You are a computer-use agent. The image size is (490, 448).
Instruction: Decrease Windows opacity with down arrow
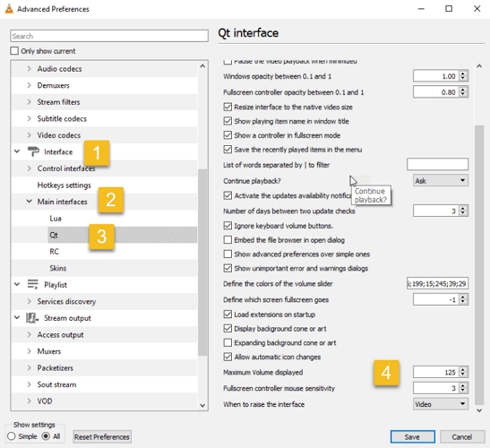463,79
